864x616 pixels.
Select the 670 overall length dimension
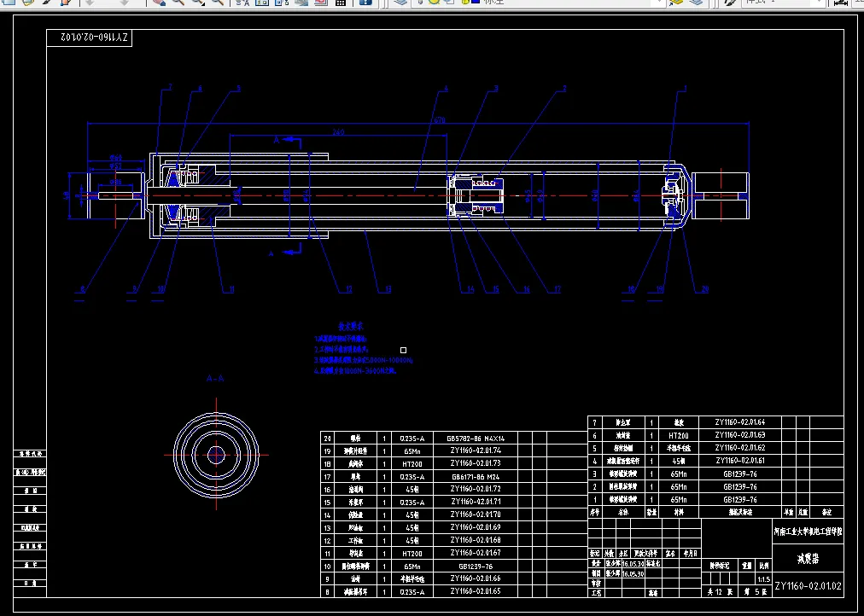tap(440, 120)
